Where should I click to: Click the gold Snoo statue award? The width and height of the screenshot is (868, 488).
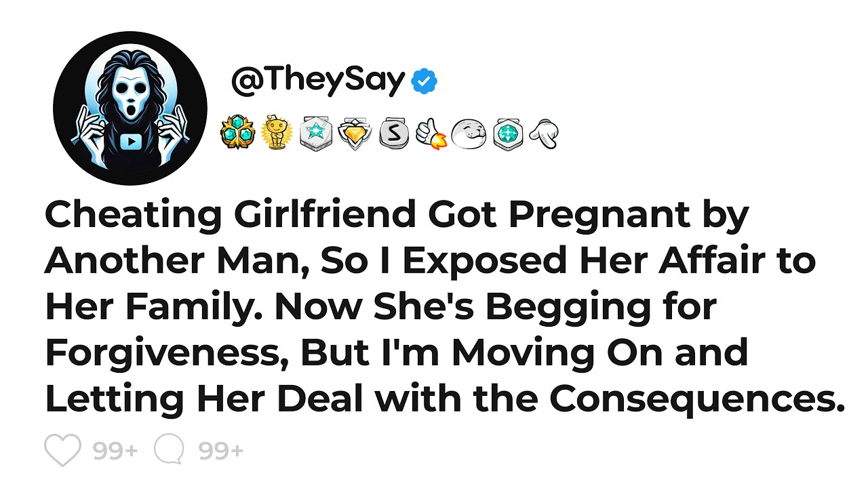(x=275, y=133)
